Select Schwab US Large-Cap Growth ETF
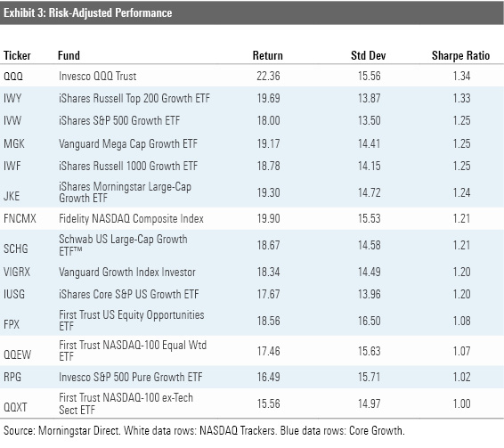Image resolution: width=504 pixels, height=448 pixels. (123, 245)
